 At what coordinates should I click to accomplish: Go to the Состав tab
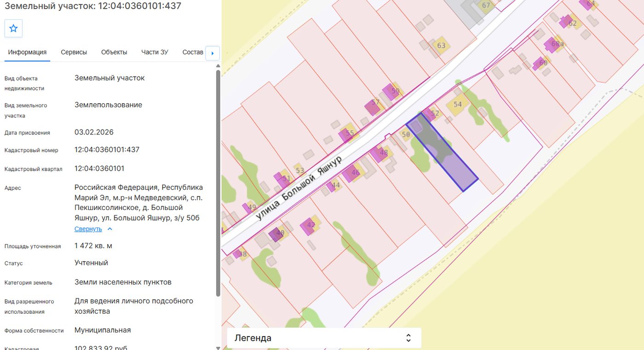(x=193, y=52)
